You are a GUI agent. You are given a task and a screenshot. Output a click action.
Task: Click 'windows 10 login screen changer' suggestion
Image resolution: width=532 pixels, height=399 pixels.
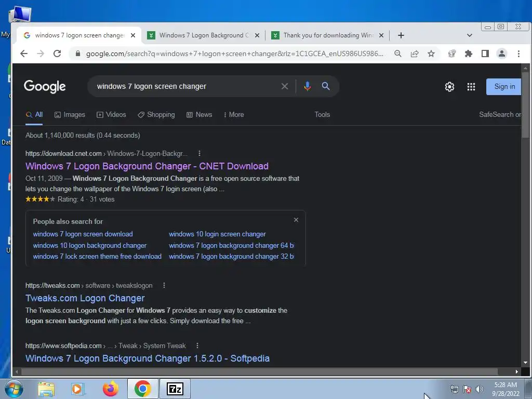[x=217, y=234]
